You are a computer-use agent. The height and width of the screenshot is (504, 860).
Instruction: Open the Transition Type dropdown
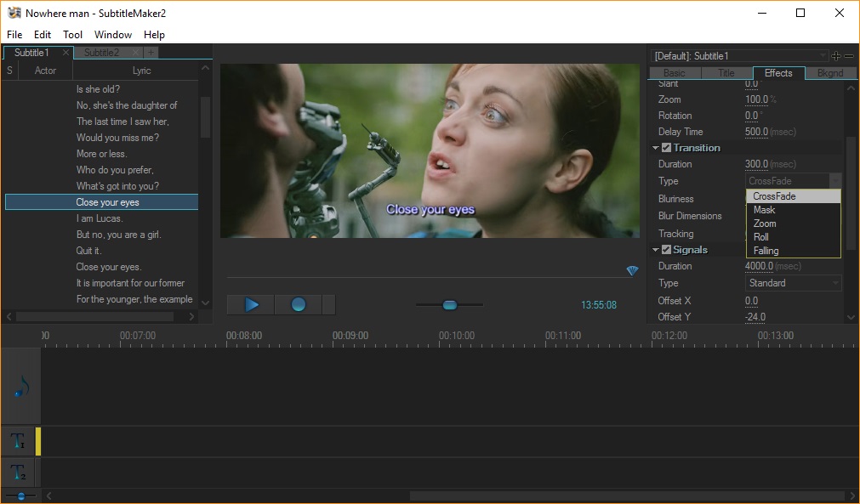coord(793,181)
